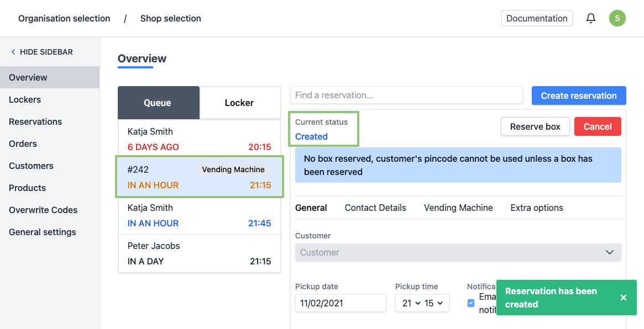Toggle the email notification checkbox
The height and width of the screenshot is (329, 644).
[x=471, y=303]
